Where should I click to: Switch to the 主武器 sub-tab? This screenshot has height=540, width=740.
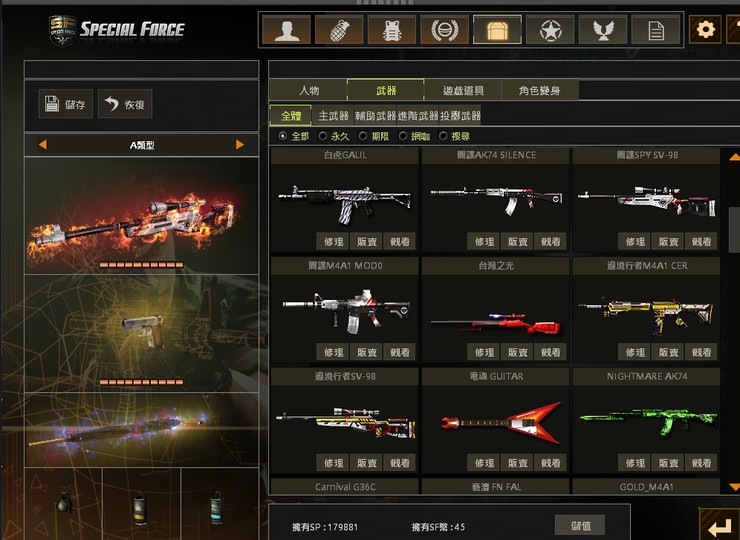pyautogui.click(x=333, y=116)
